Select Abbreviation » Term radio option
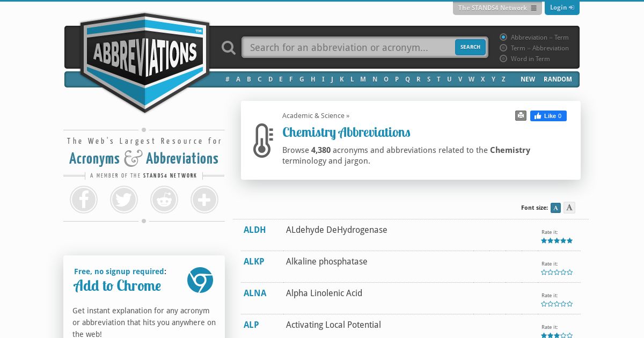This screenshot has height=338, width=644. click(503, 37)
